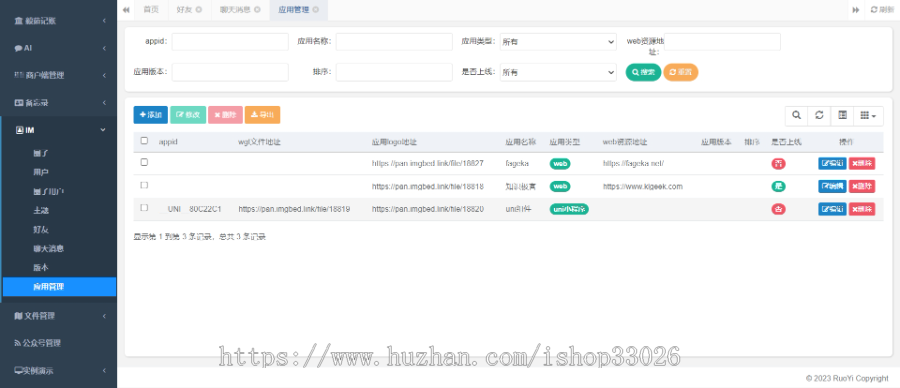Click the blue 添加 add button

click(150, 115)
